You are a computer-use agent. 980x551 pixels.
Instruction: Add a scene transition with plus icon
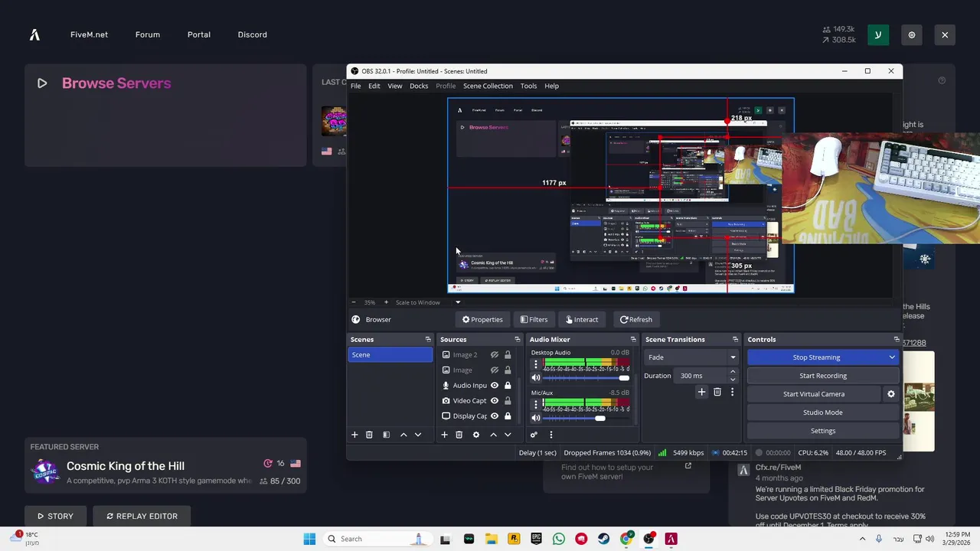701,392
